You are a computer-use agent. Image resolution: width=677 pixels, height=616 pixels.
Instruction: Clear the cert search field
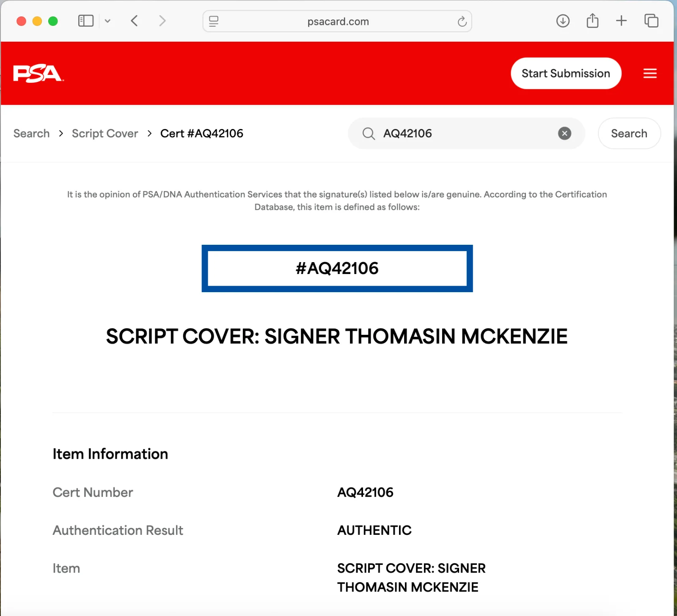(564, 134)
